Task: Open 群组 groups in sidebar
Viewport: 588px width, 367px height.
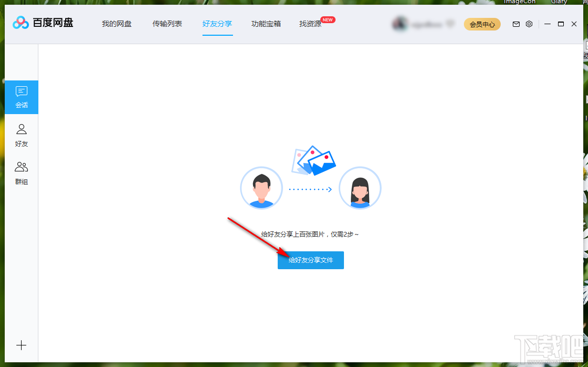Action: (x=22, y=173)
